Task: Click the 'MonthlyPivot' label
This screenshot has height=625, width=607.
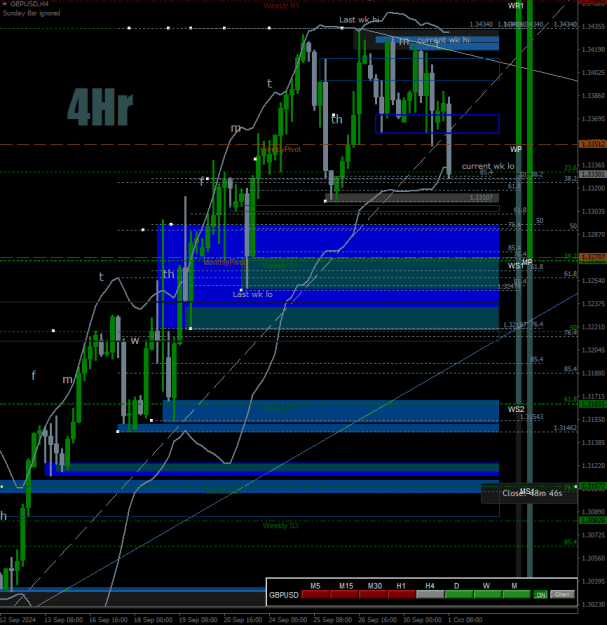Action: tap(224, 262)
